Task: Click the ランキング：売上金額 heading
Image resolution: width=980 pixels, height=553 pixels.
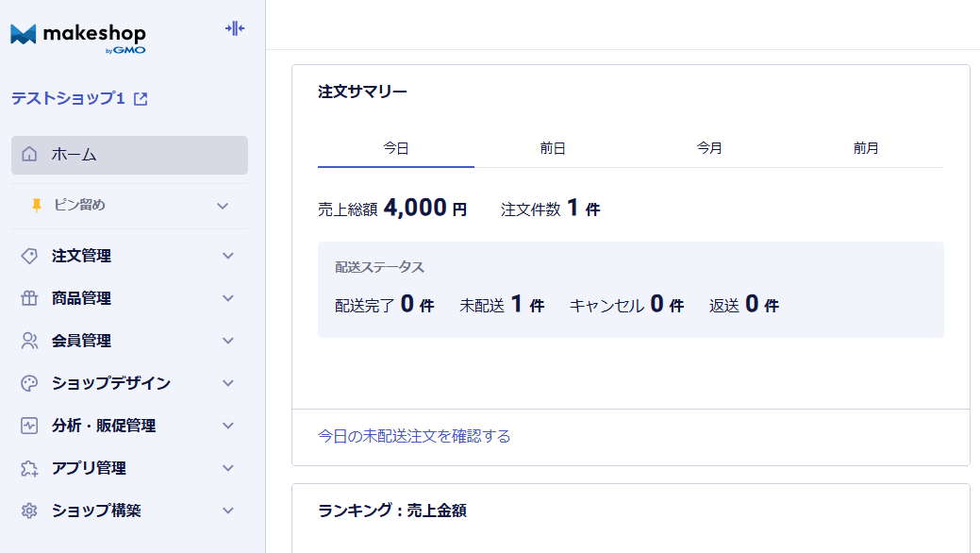Action: click(391, 511)
